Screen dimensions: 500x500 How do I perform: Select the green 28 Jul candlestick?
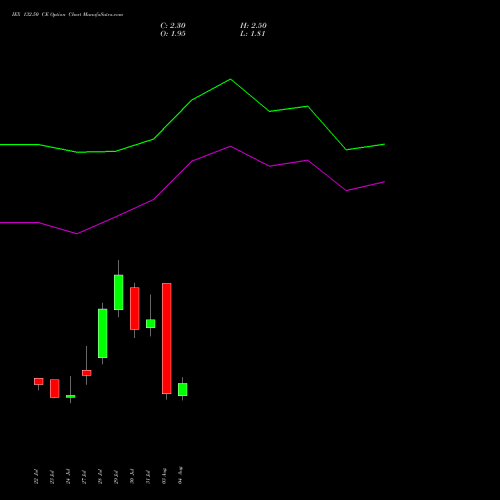click(103, 333)
